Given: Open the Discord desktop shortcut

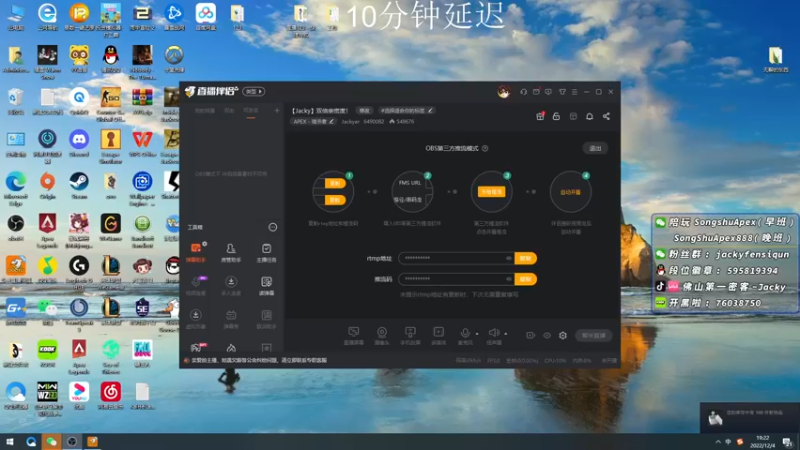Looking at the screenshot, I should 79,143.
